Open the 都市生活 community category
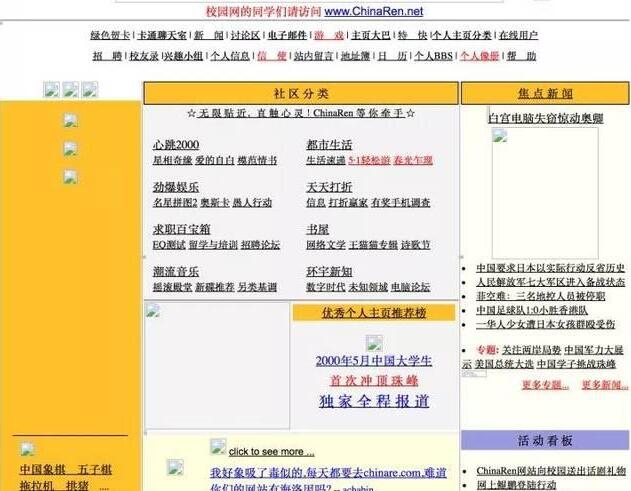The height and width of the screenshot is (491, 631). tap(328, 145)
